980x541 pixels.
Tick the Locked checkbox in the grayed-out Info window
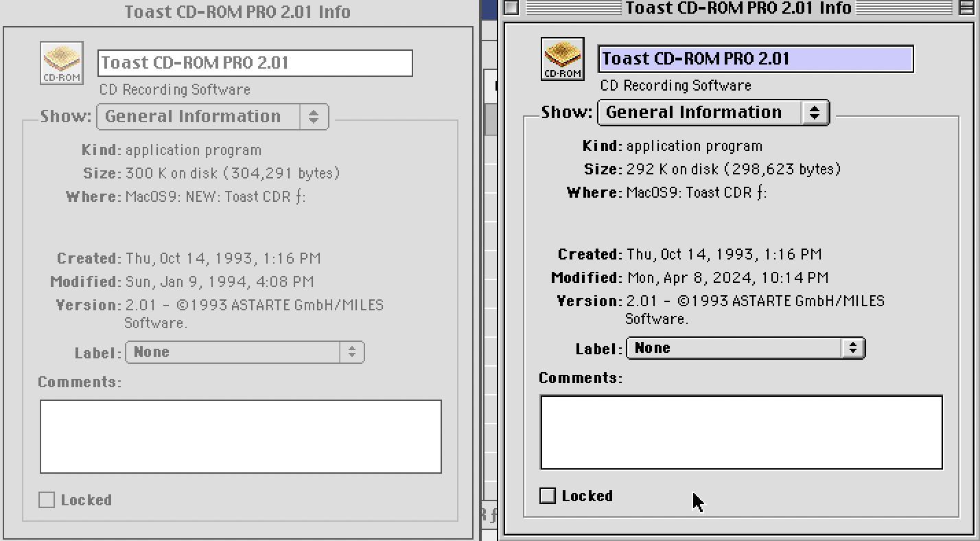pos(47,500)
